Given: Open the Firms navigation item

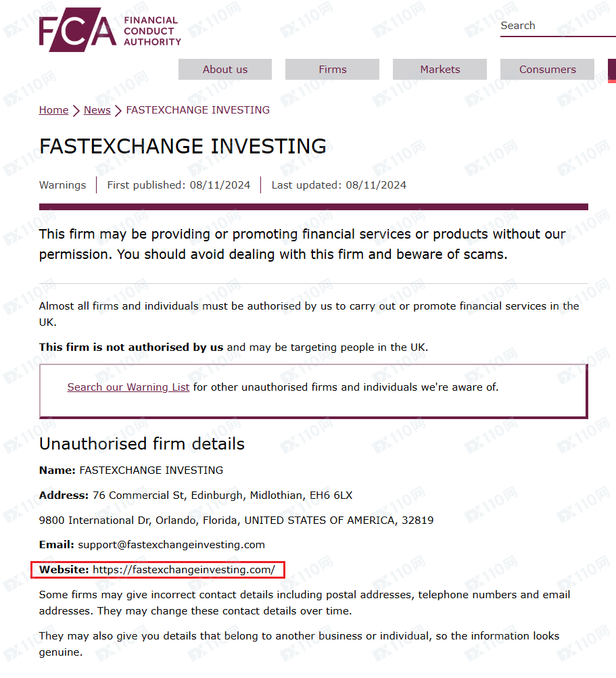Looking at the screenshot, I should point(332,70).
